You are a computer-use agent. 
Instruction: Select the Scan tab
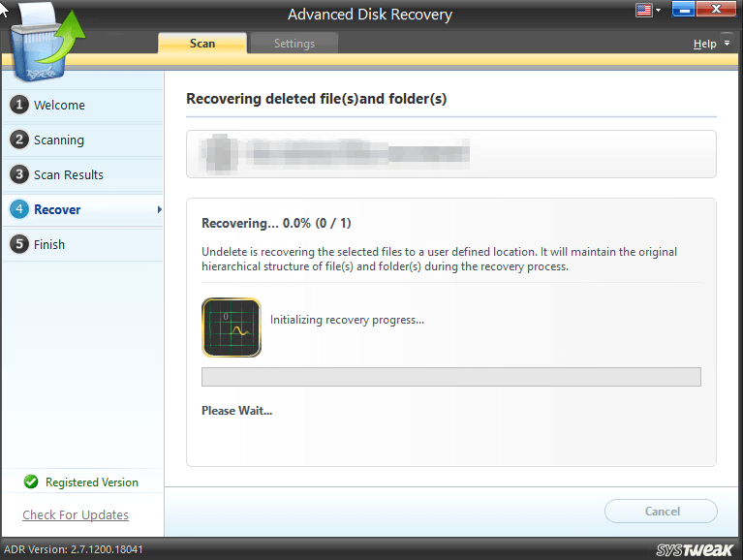(201, 44)
